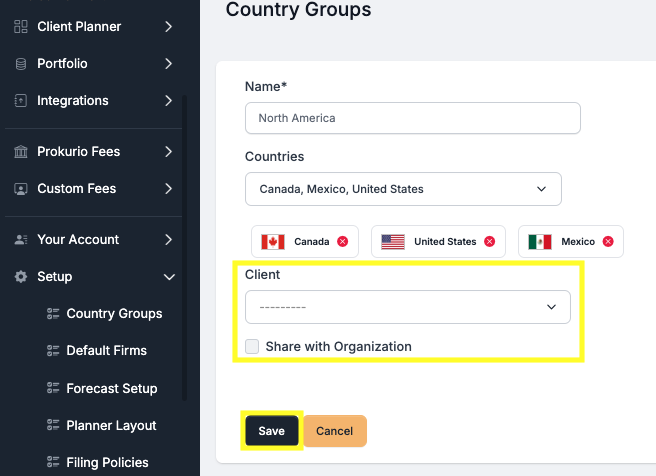Image resolution: width=656 pixels, height=476 pixels.
Task: Click the Setup gear icon
Action: [21, 277]
